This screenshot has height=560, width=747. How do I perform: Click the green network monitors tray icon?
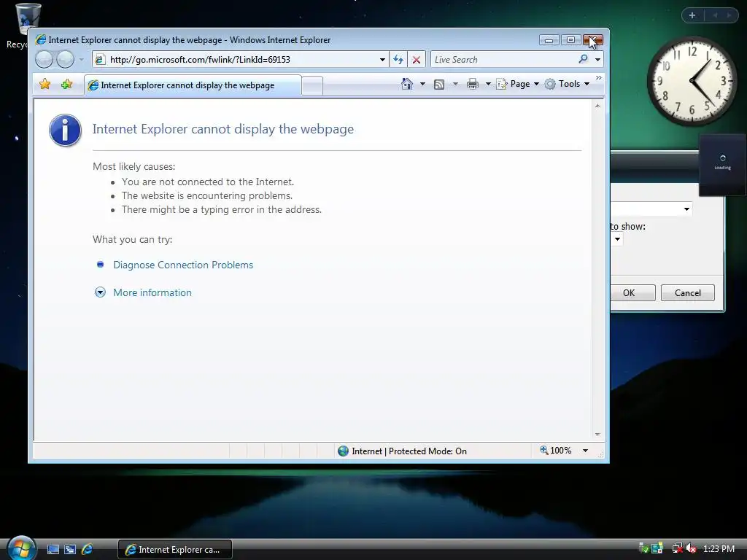click(657, 548)
